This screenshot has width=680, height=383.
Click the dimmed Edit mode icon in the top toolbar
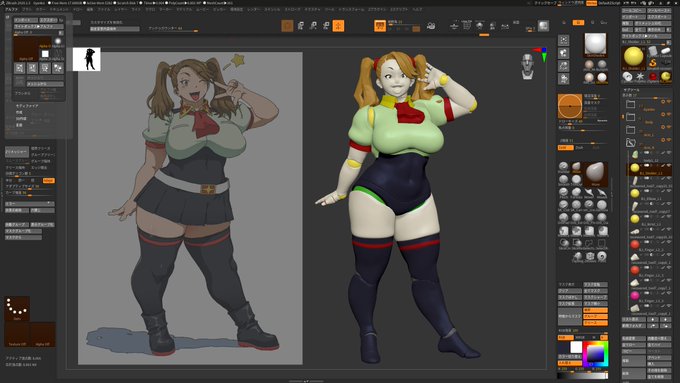287,26
